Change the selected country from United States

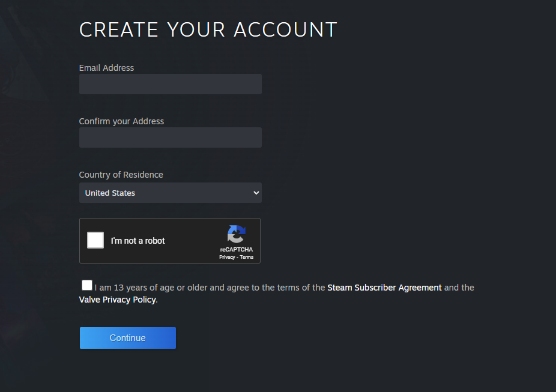pyautogui.click(x=170, y=193)
